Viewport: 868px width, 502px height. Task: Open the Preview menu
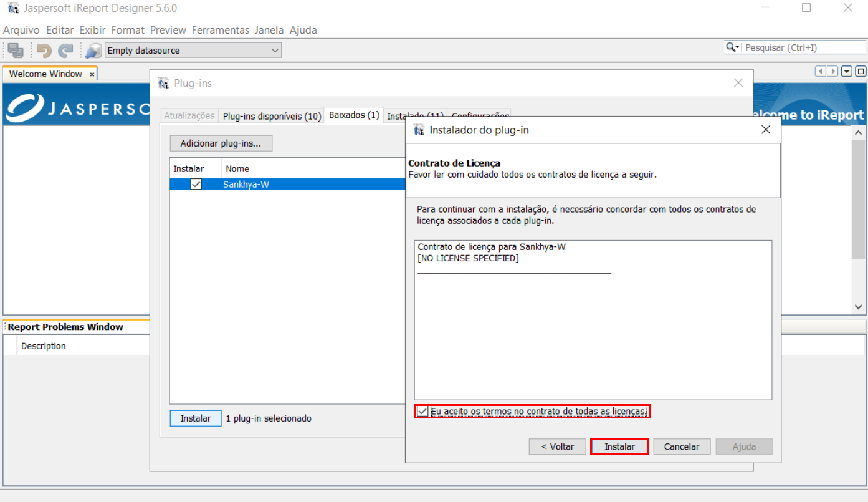168,30
